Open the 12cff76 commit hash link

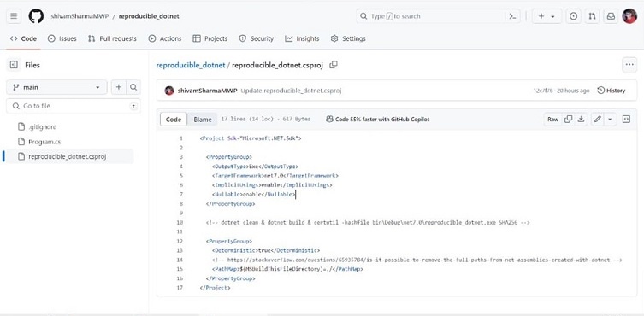(x=543, y=91)
